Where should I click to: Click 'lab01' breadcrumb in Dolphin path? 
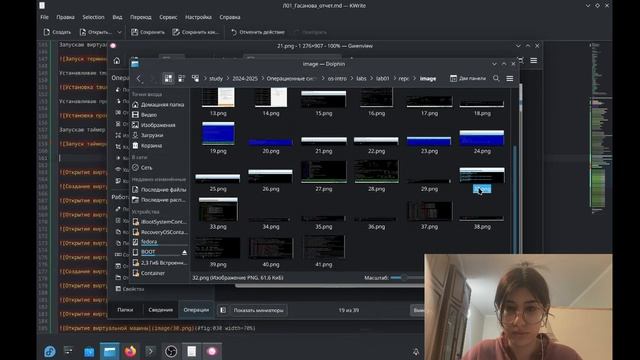click(x=382, y=78)
